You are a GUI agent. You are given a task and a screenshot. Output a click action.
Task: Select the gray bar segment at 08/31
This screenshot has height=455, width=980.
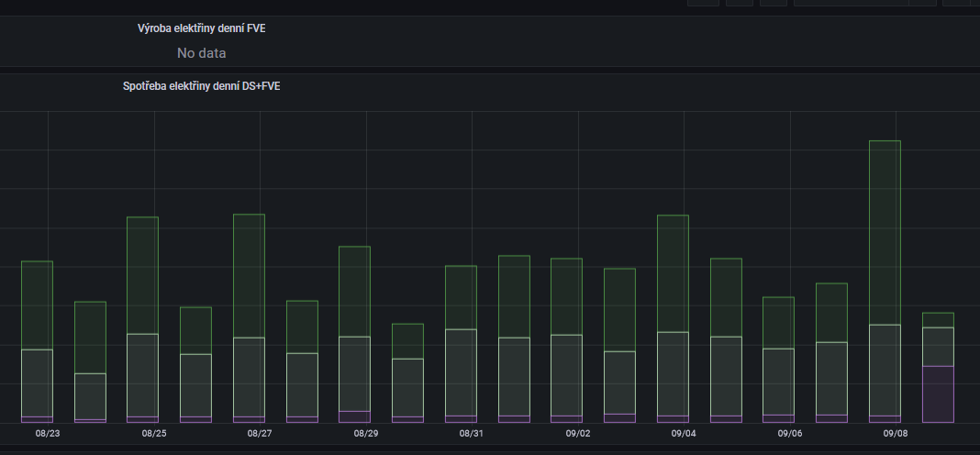pyautogui.click(x=461, y=372)
